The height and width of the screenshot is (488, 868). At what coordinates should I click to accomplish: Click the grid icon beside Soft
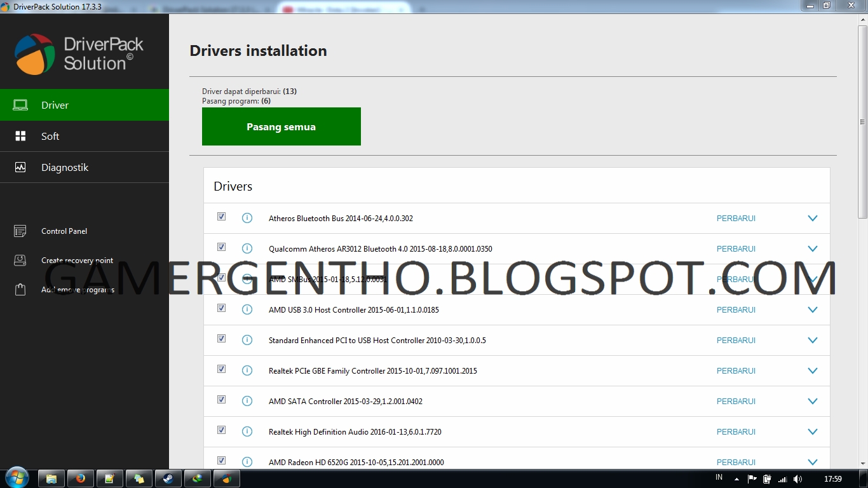(x=20, y=136)
